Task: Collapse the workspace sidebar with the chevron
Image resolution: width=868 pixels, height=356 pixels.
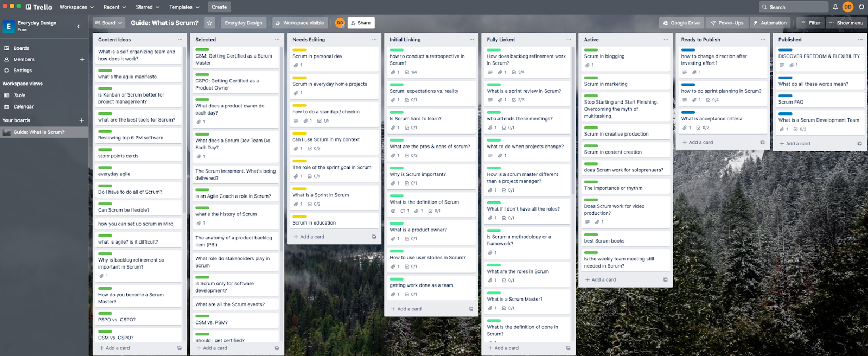Action: pyautogui.click(x=78, y=26)
